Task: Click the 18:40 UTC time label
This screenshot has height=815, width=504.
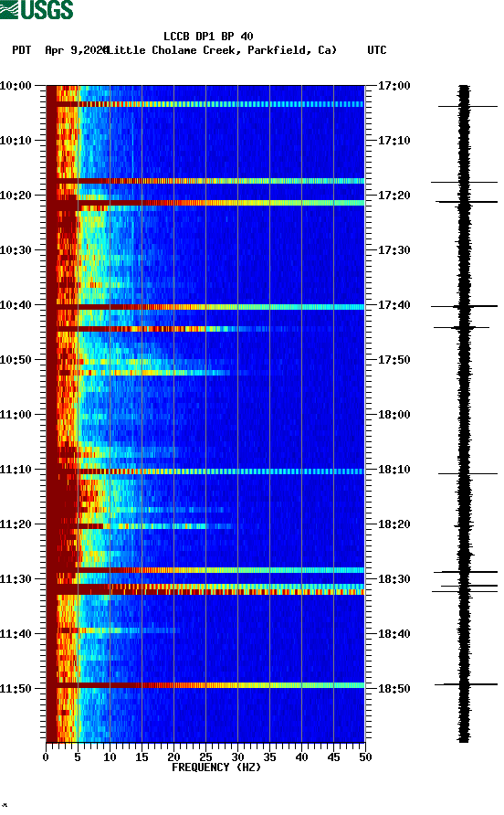Action: pyautogui.click(x=394, y=634)
